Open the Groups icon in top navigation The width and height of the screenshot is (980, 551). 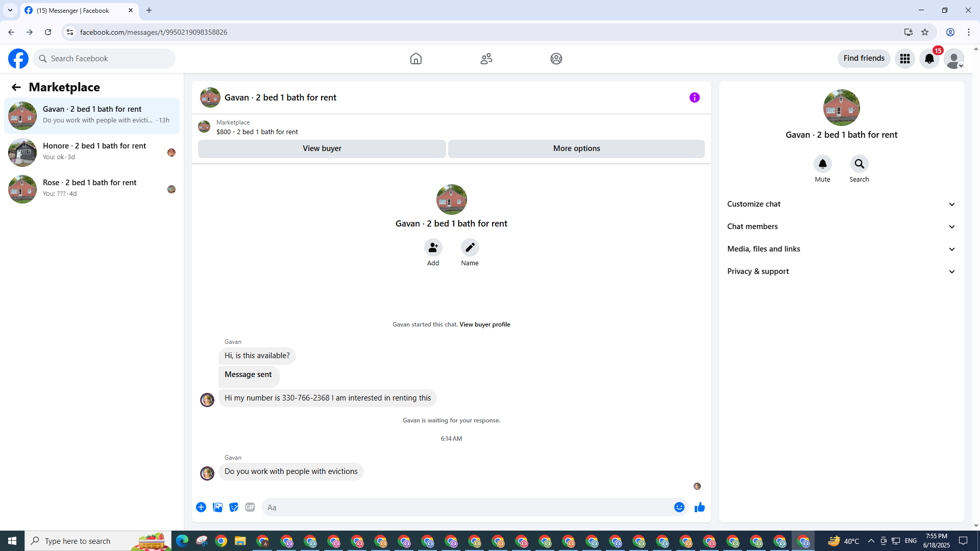[x=556, y=59]
